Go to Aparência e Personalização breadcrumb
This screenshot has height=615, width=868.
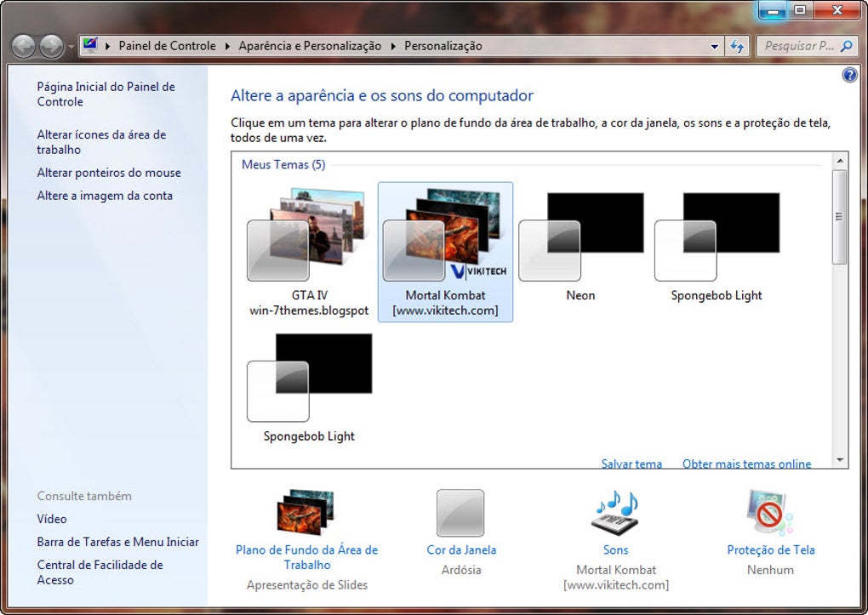[310, 46]
